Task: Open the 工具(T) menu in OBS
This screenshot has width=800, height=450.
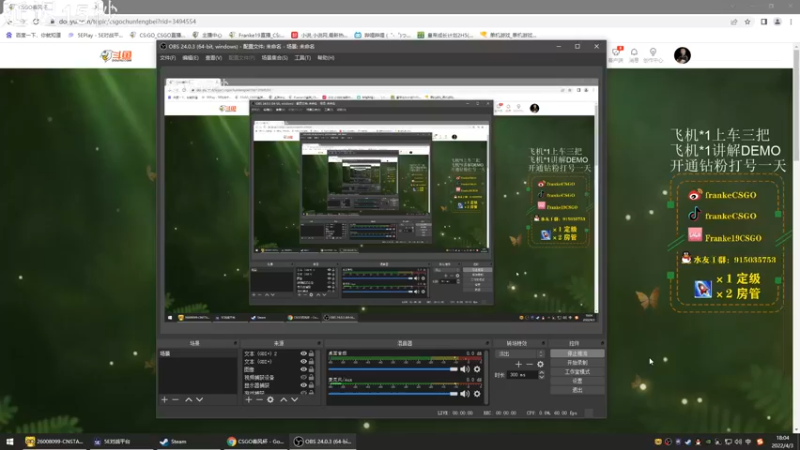Action: [x=303, y=58]
